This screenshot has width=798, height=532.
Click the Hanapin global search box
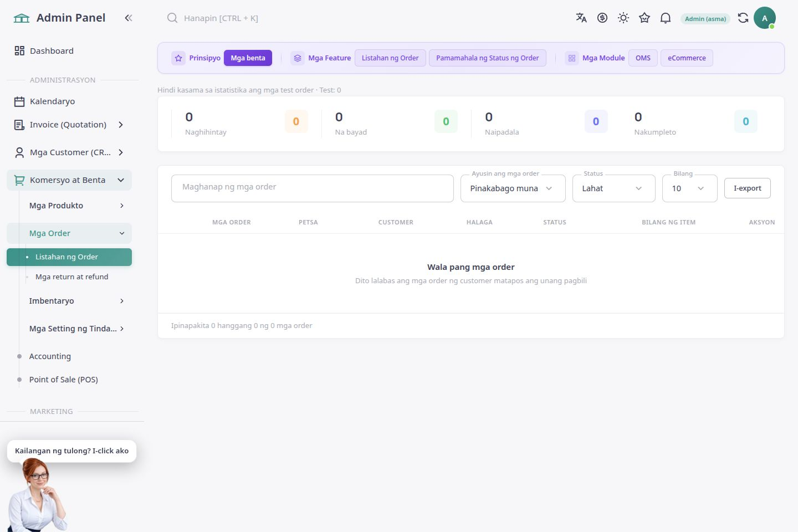[221, 18]
